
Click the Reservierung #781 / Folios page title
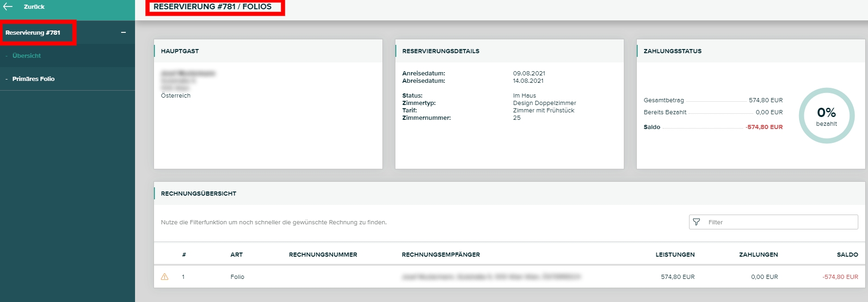212,7
